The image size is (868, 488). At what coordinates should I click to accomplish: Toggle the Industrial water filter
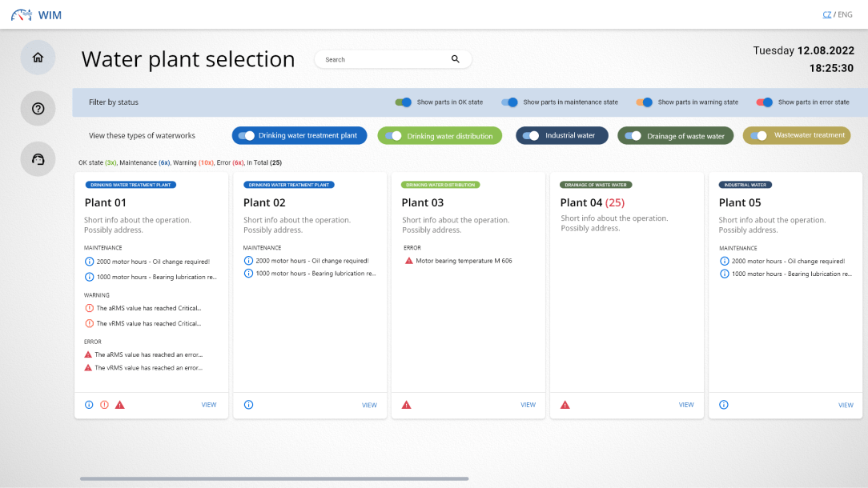(x=530, y=136)
